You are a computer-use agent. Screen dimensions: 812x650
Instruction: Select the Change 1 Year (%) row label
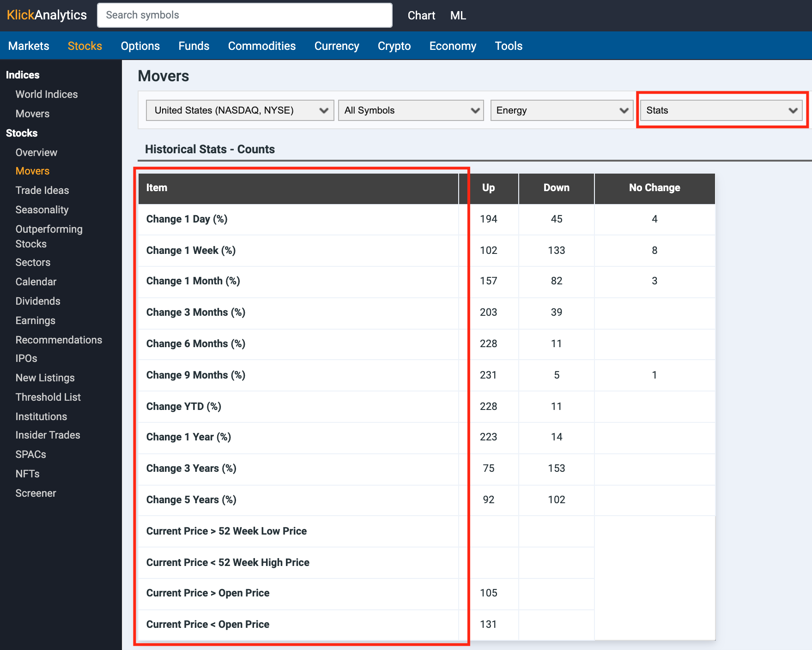pos(188,437)
